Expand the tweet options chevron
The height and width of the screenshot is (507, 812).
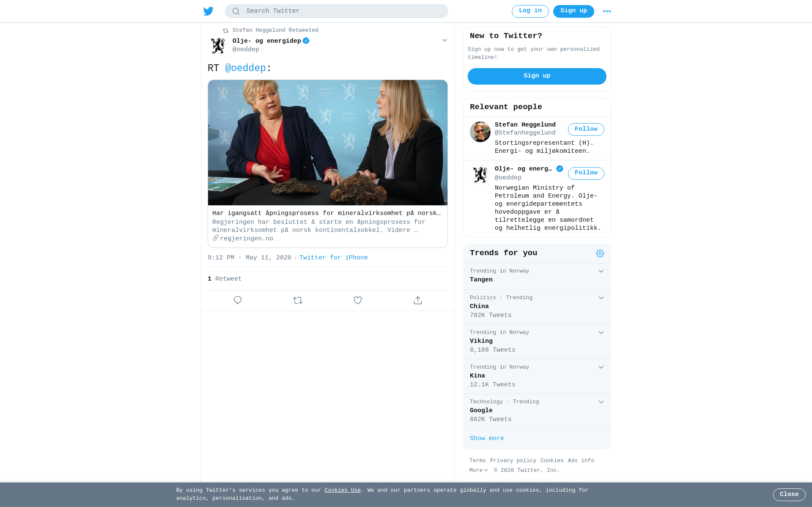tap(444, 40)
